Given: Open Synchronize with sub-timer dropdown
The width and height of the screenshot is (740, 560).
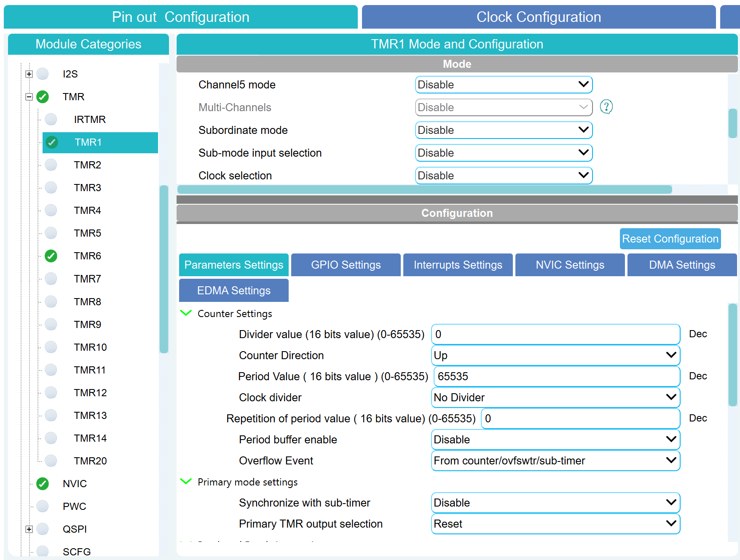Looking at the screenshot, I should (x=555, y=503).
